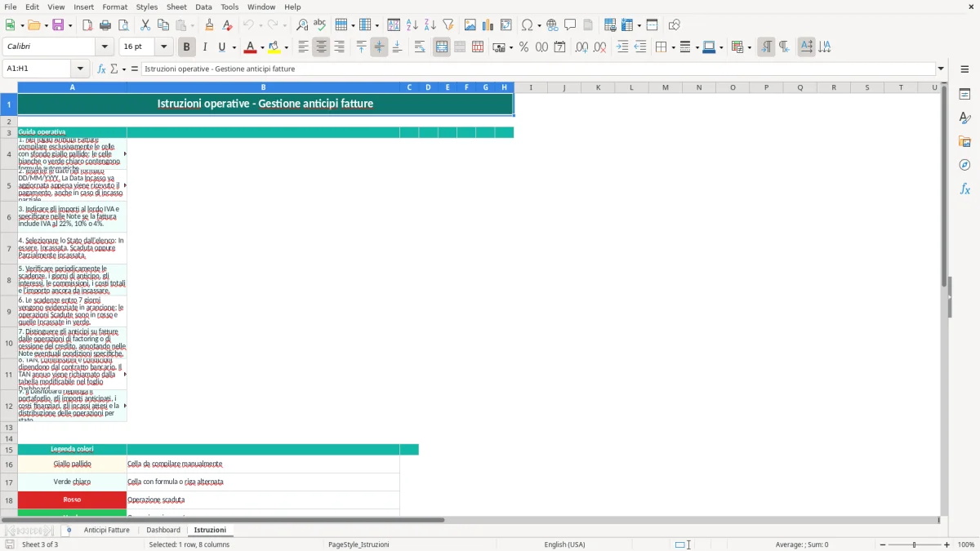The image size is (980, 551).
Task: Apply red font color swatch
Action: [252, 47]
